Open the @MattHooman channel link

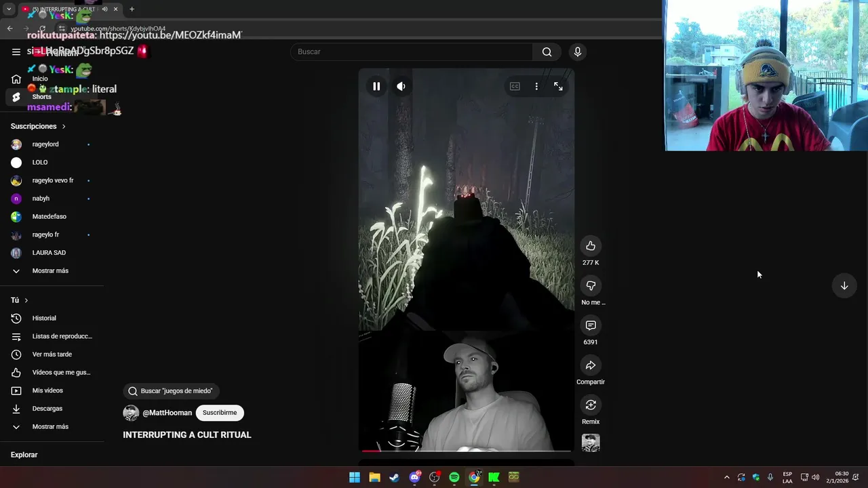point(167,413)
